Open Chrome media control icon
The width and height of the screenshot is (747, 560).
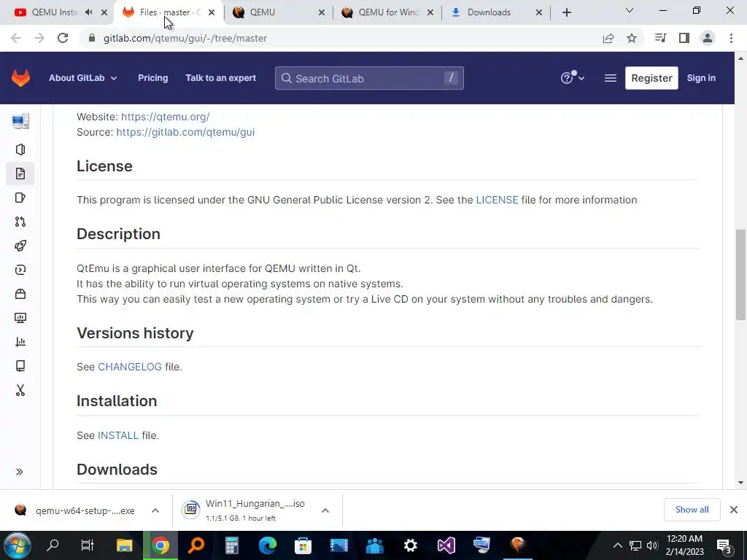coord(660,38)
